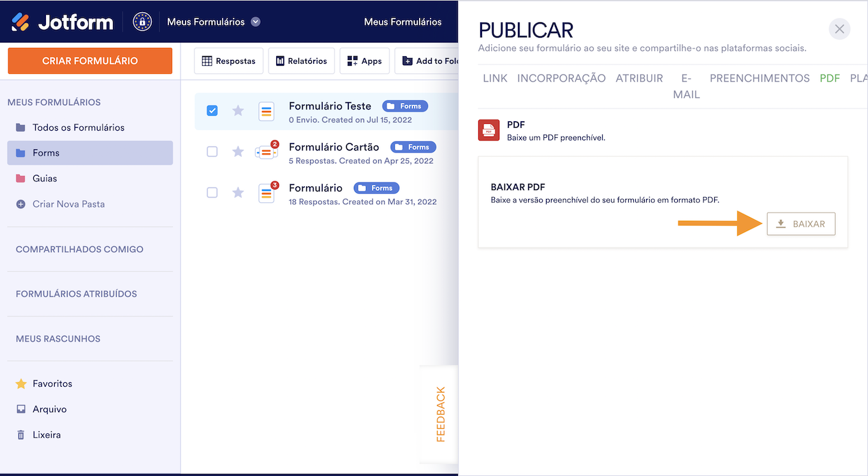Open the Formulário Cartão title
868x476 pixels.
pyautogui.click(x=334, y=147)
